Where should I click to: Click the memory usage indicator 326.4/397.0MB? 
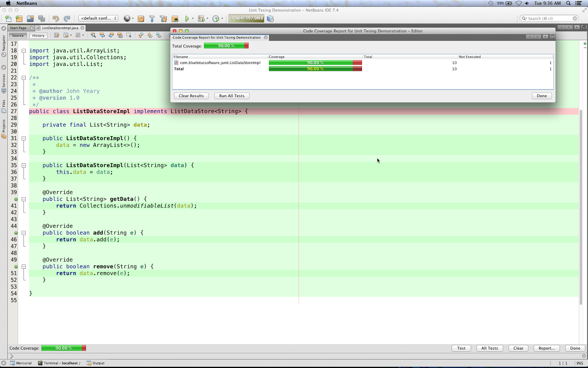click(247, 18)
